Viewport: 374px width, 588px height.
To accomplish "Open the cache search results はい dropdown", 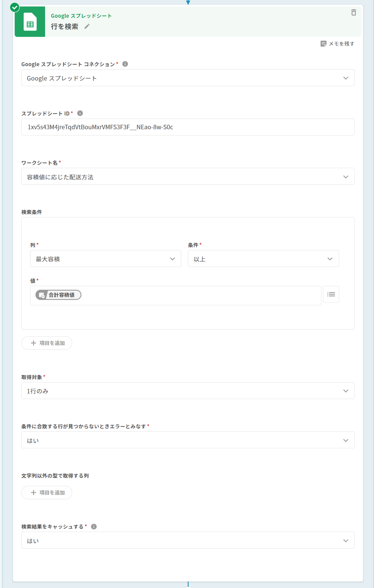I will (188, 540).
